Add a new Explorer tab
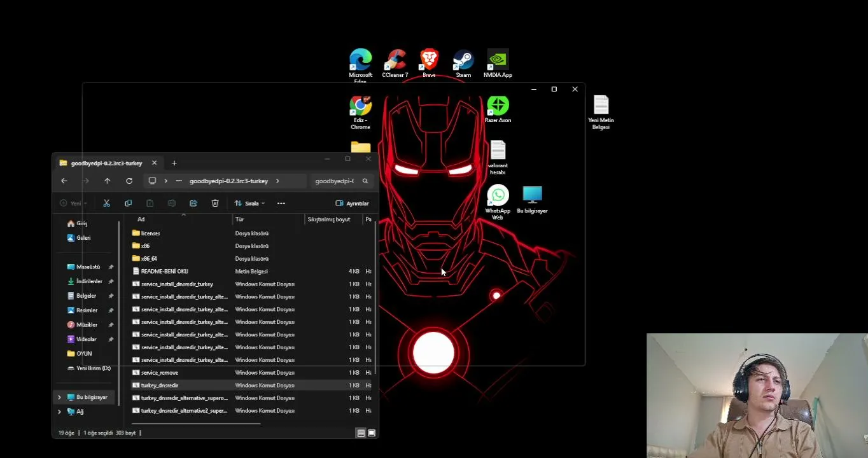868x458 pixels. tap(174, 163)
